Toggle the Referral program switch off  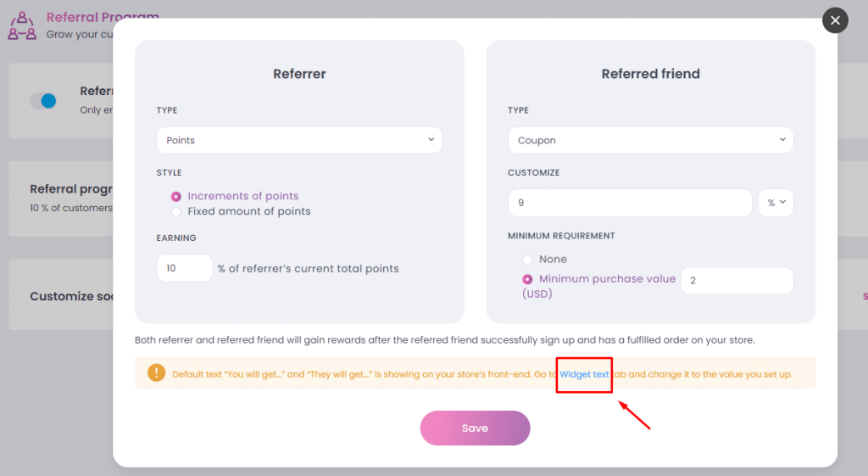(43, 101)
